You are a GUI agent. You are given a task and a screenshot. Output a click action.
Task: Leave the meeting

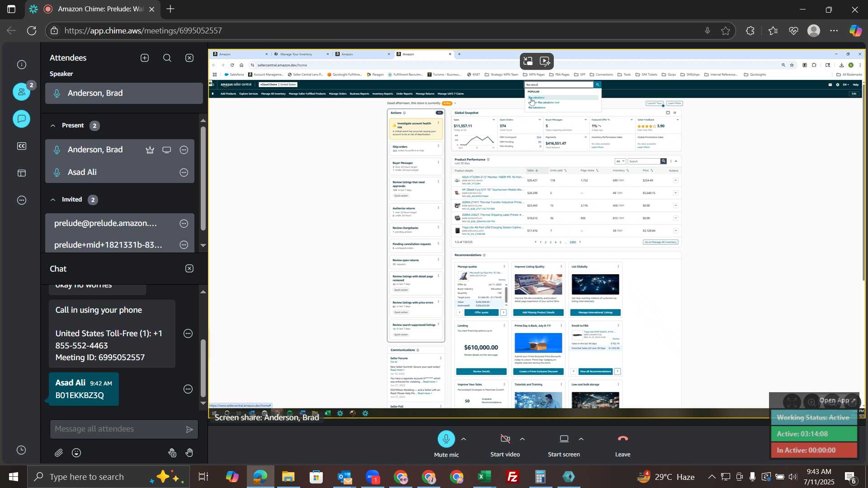pyautogui.click(x=623, y=439)
